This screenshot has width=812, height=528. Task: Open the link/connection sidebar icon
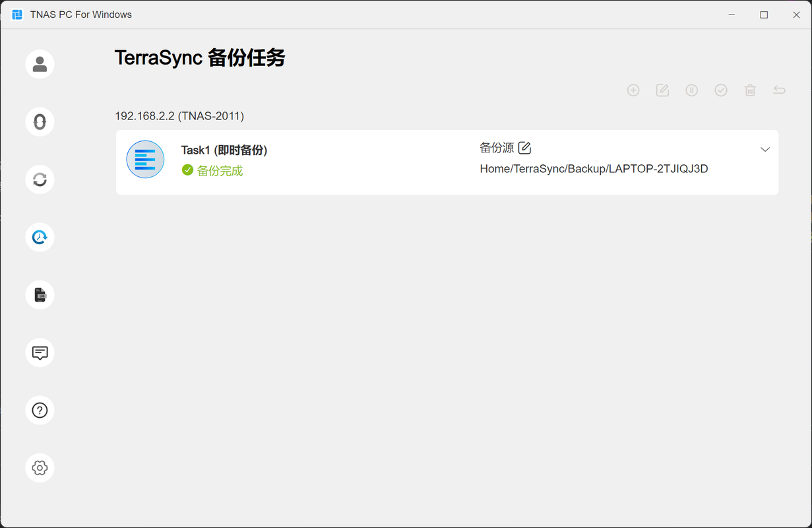point(40,122)
